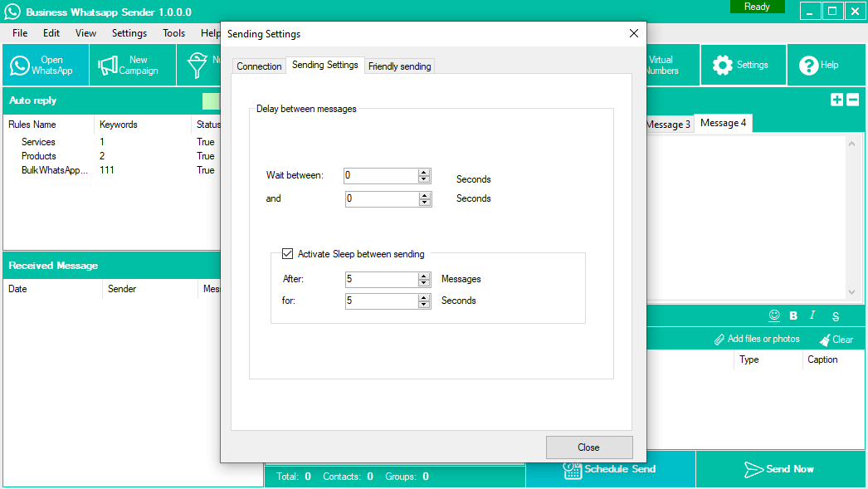
Task: Click the green Ready status indicator
Action: [x=757, y=7]
